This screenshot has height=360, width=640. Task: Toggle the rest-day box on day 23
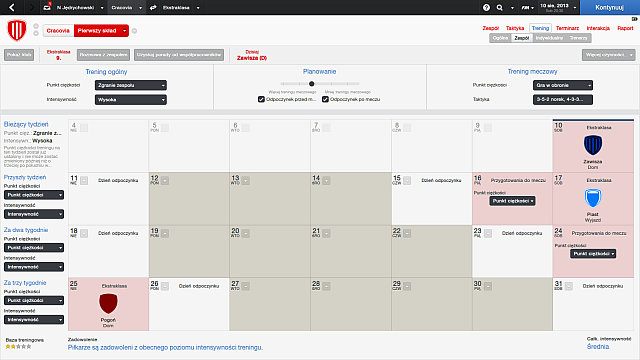click(x=488, y=233)
